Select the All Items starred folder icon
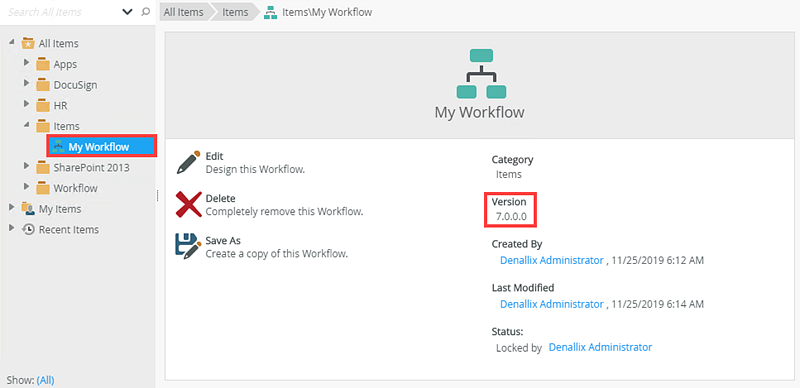This screenshot has height=388, width=800. coord(28,43)
